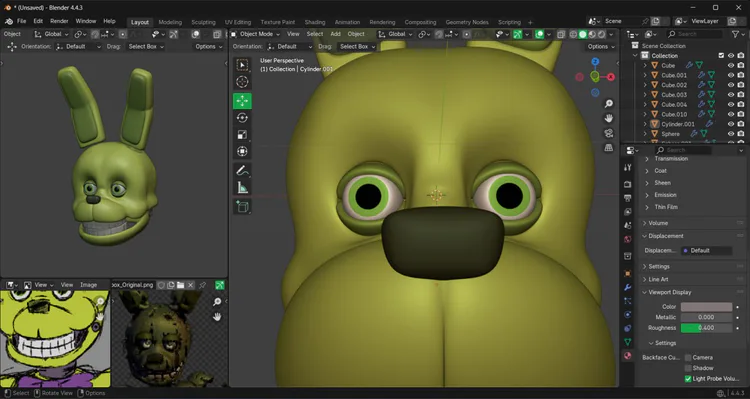Select the highlighted Move tool
750x399 pixels.
(243, 100)
